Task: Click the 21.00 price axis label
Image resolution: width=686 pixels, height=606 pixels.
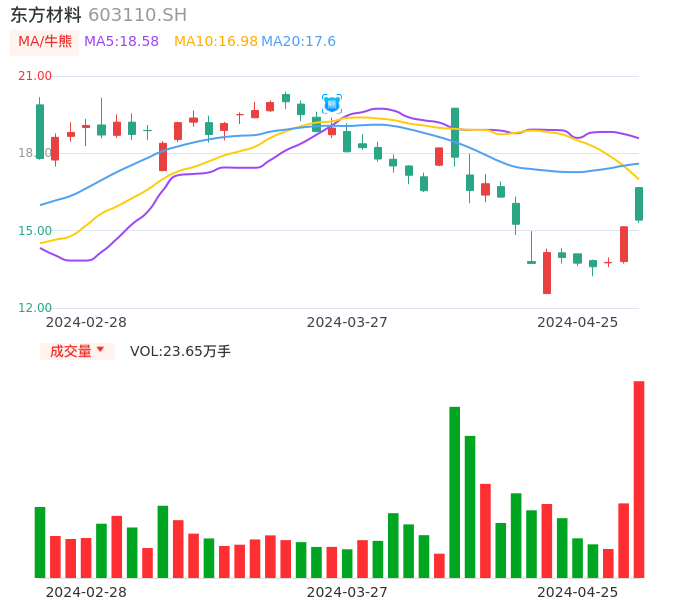Action: pyautogui.click(x=35, y=76)
